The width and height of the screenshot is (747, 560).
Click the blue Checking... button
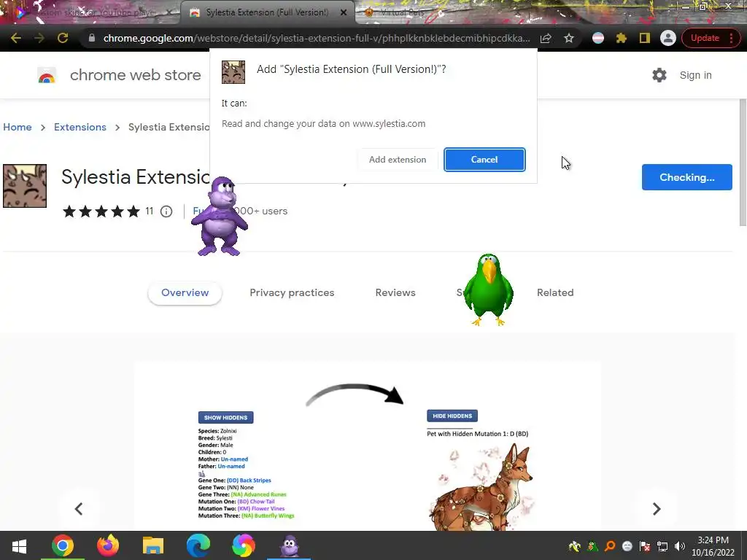687,177
